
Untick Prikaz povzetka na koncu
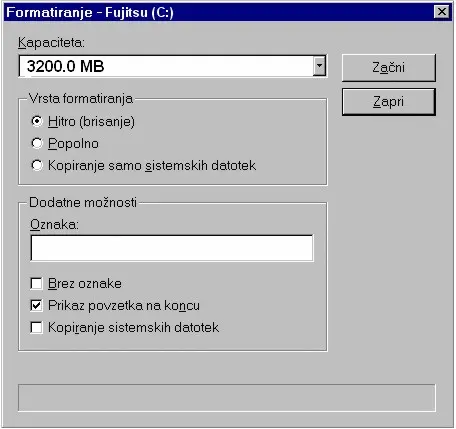36,305
